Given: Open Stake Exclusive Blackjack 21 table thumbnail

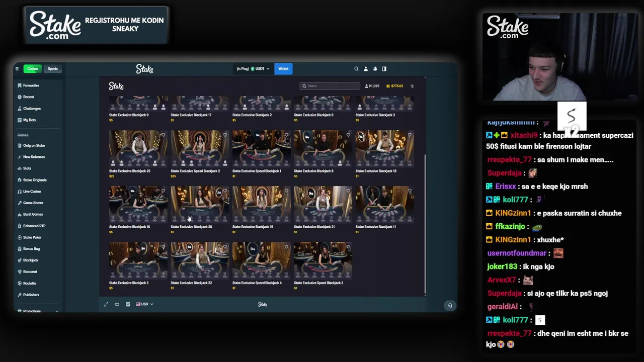Looking at the screenshot, I should point(323,205).
